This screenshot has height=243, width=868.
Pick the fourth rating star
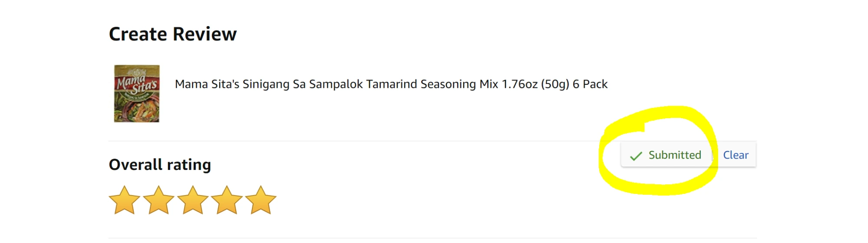coord(227,200)
